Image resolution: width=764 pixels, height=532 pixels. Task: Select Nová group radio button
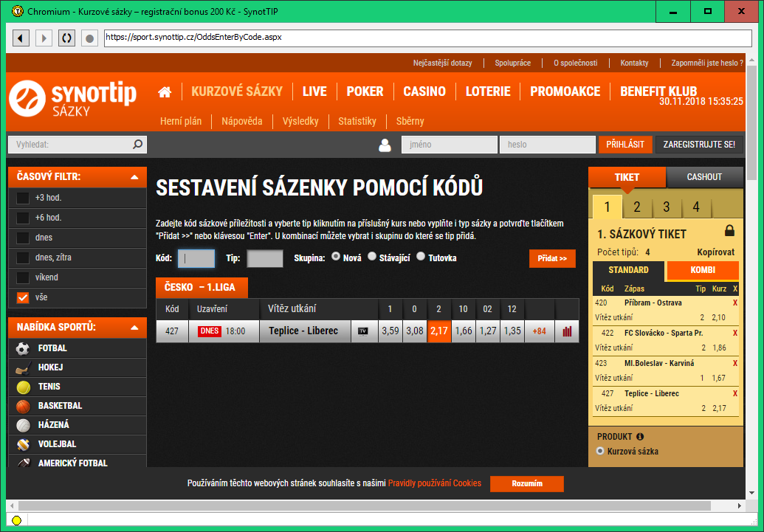click(x=336, y=256)
